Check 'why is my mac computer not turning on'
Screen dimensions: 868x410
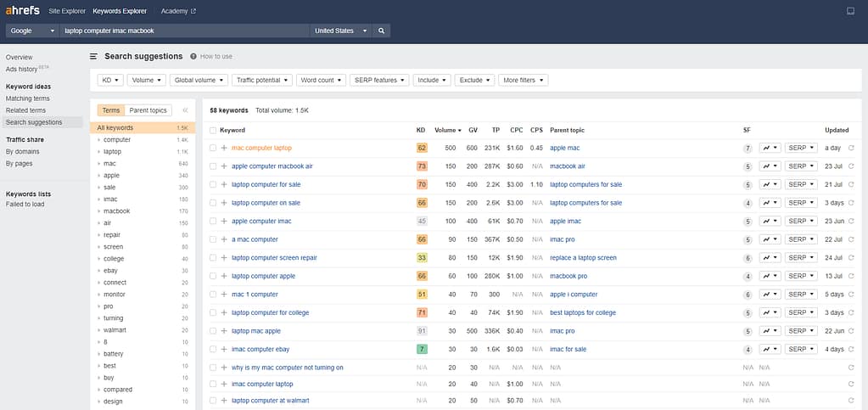pyautogui.click(x=213, y=368)
